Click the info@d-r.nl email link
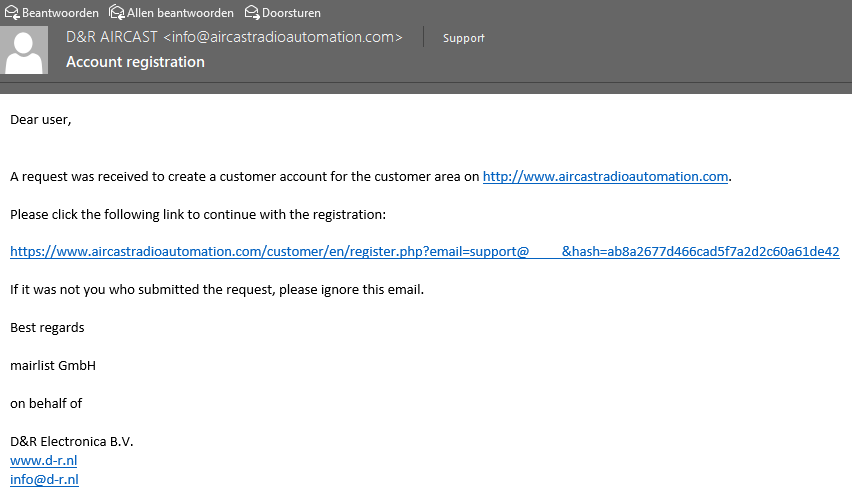This screenshot has height=497, width=852. click(44, 480)
